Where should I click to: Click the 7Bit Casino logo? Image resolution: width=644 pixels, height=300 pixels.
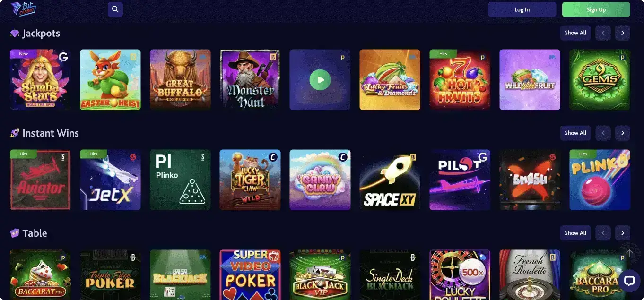click(x=24, y=9)
